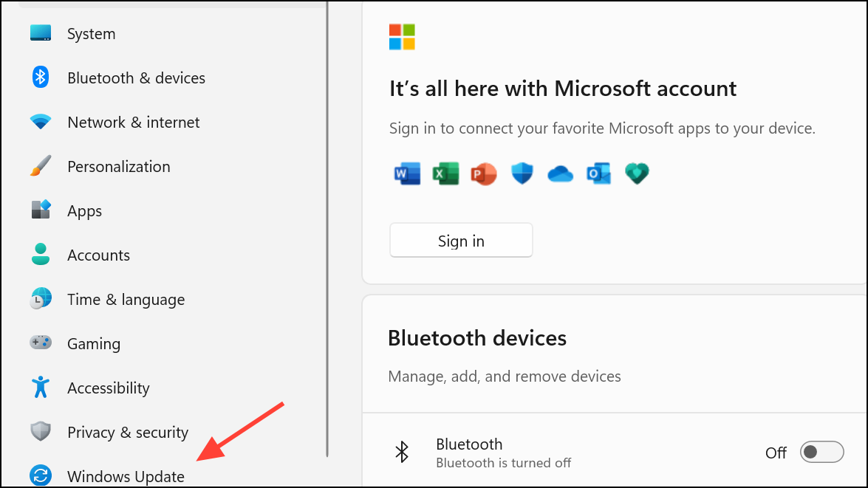Image resolution: width=868 pixels, height=488 pixels.
Task: Click the Outlook app icon
Action: click(598, 173)
